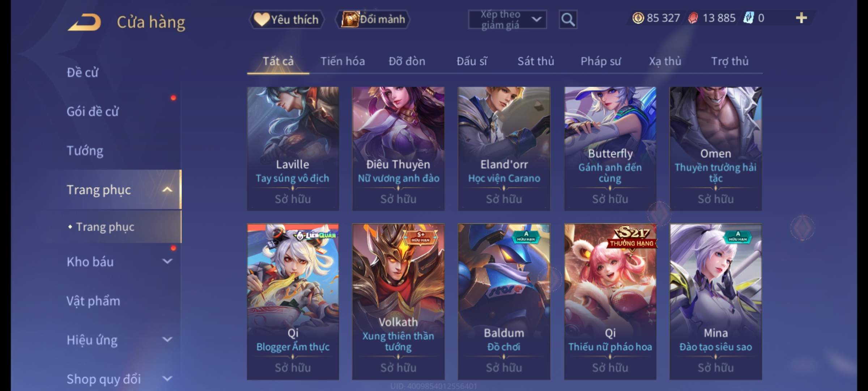Click the gold coin balance icon

pos(638,18)
